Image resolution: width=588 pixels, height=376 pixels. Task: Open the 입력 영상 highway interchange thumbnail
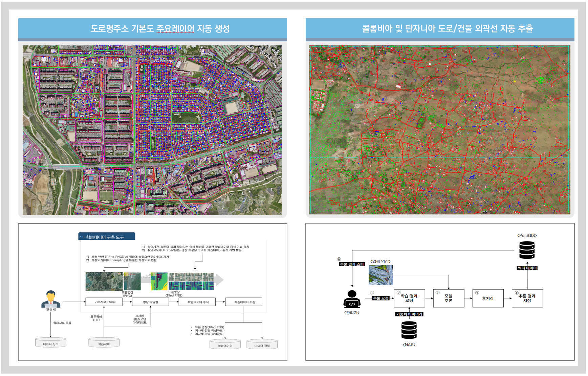point(381,275)
